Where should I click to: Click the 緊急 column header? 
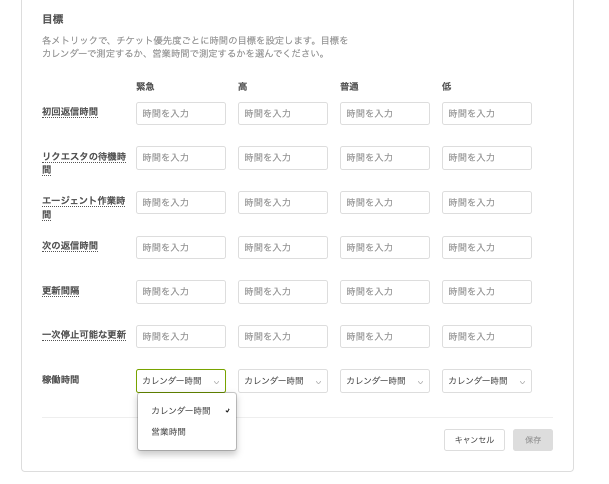pos(145,86)
